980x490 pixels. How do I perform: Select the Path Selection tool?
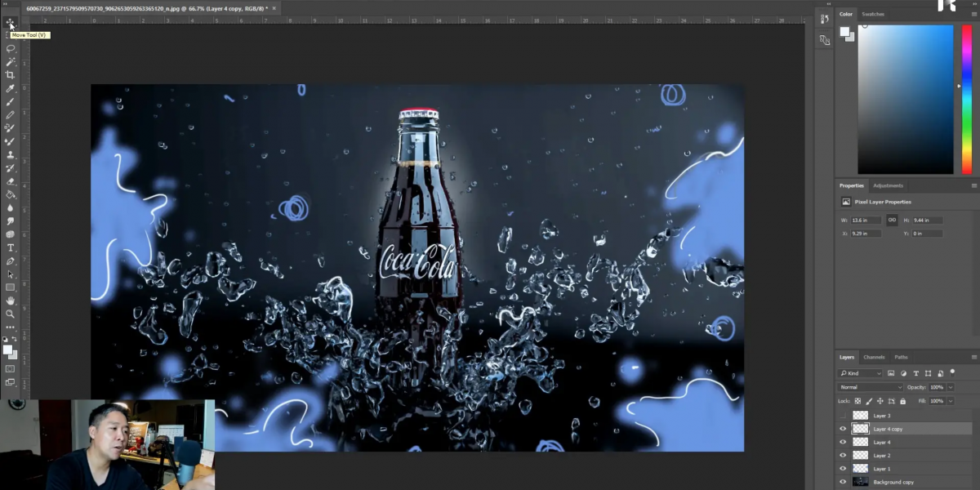[x=11, y=274]
